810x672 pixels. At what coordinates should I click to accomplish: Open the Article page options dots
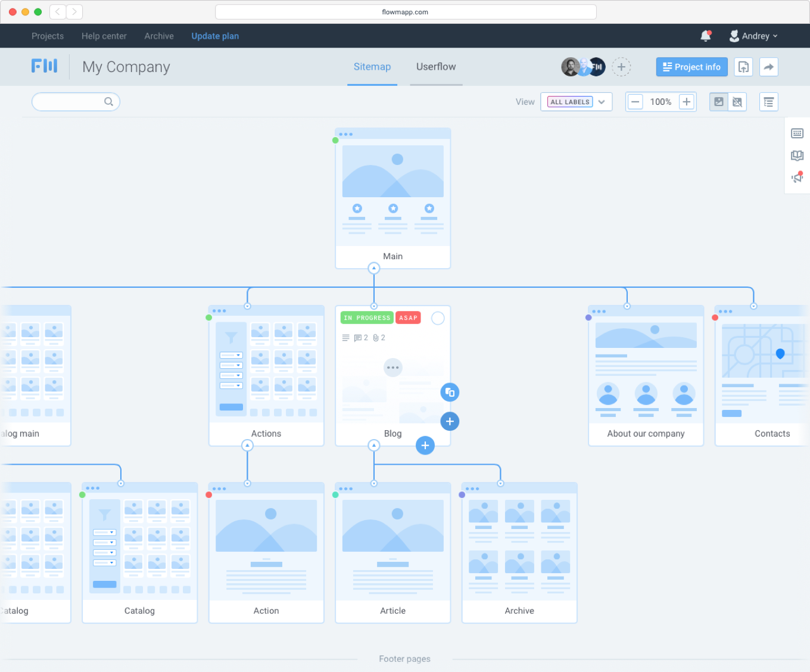[346, 489]
